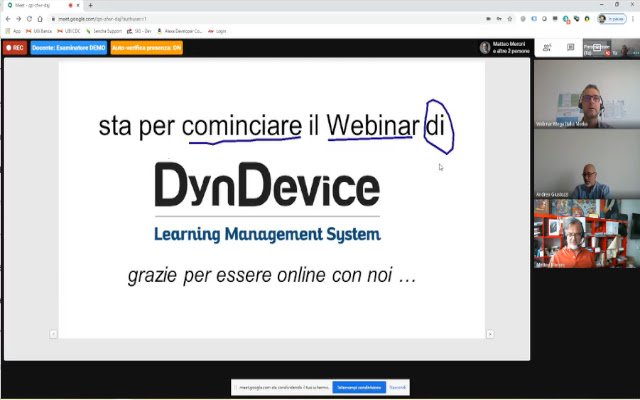Click the sharing bar drag handle
Image resolution: width=640 pixels, height=400 pixels.
point(235,387)
